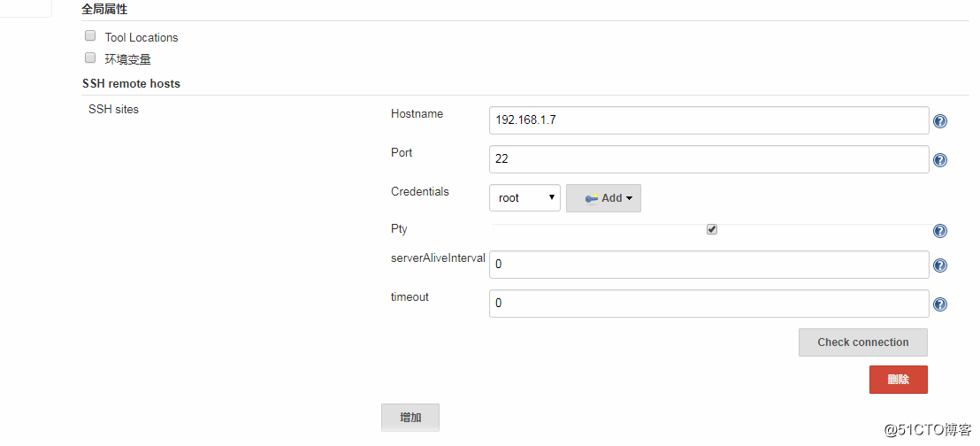The image size is (980, 446).
Task: Focus the Hostname field showing 192.168.1.7
Action: pos(708,120)
